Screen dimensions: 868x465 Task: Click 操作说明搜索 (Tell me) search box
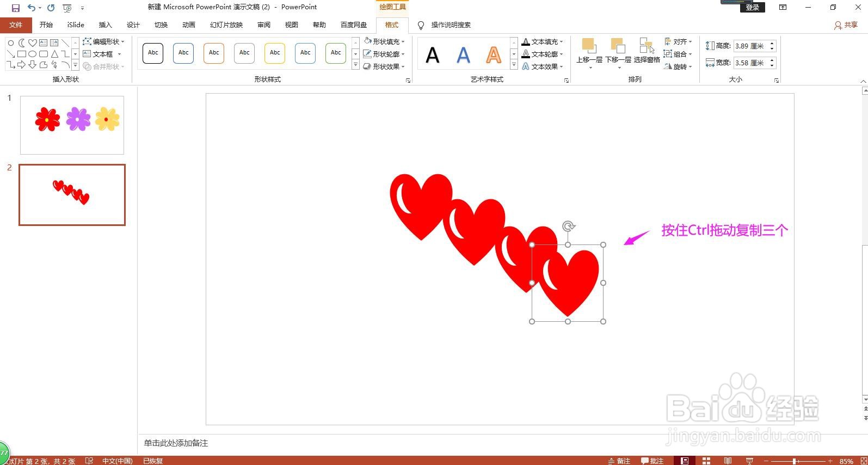pyautogui.click(x=451, y=25)
